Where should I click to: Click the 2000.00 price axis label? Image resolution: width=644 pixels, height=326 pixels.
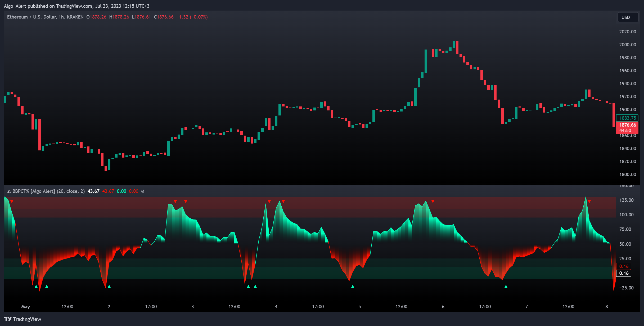[x=628, y=45]
